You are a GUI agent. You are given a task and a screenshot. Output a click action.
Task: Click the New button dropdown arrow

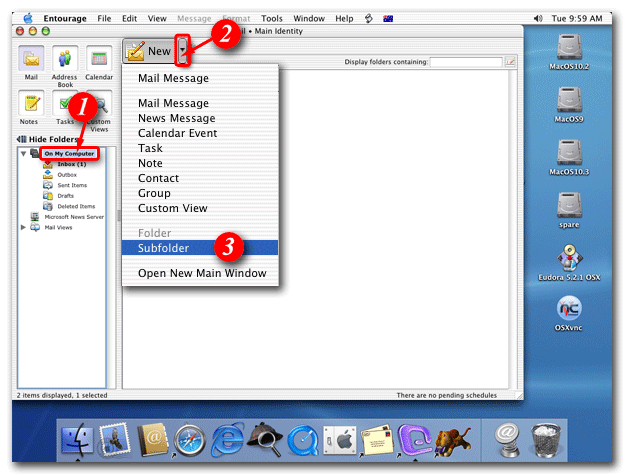(183, 50)
